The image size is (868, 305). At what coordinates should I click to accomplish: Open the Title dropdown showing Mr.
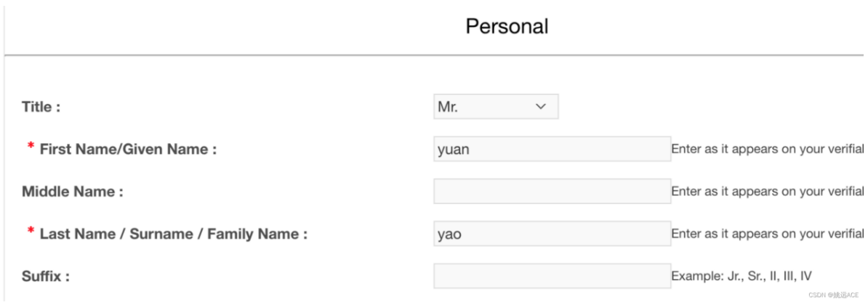[x=495, y=107]
